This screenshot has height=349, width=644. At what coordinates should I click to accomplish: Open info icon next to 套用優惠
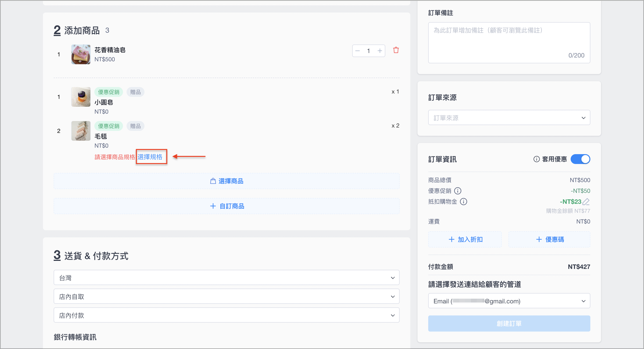coord(536,159)
